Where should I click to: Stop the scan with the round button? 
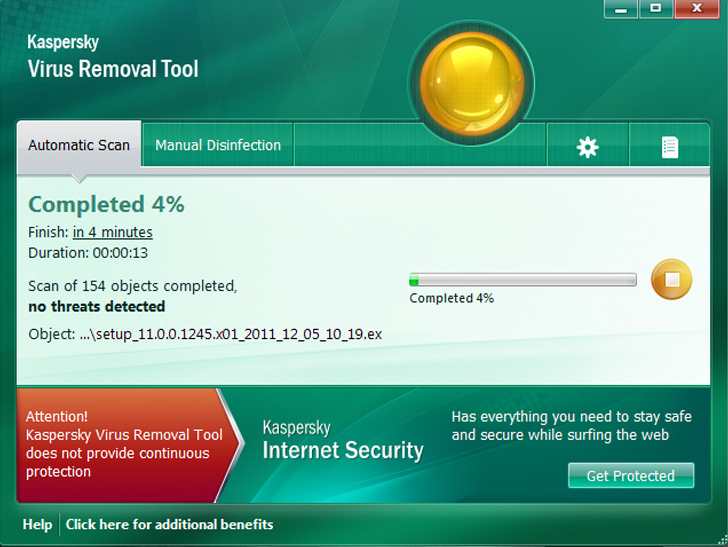pyautogui.click(x=671, y=280)
